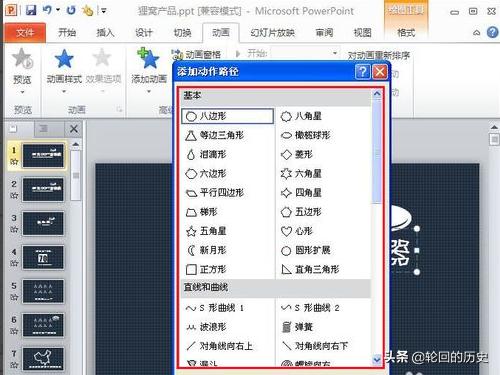Click the dialog help question-mark button
500x375 pixels.
363,72
